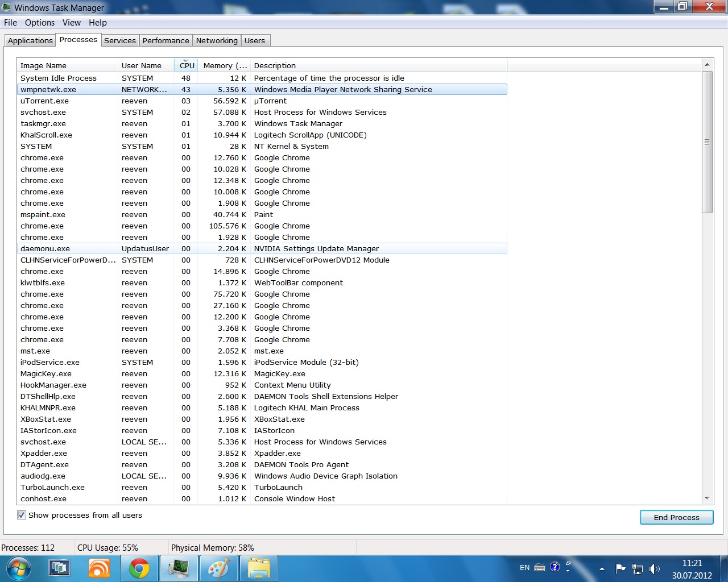Click the EN language bar indicator
The width and height of the screenshot is (728, 582).
(x=524, y=567)
